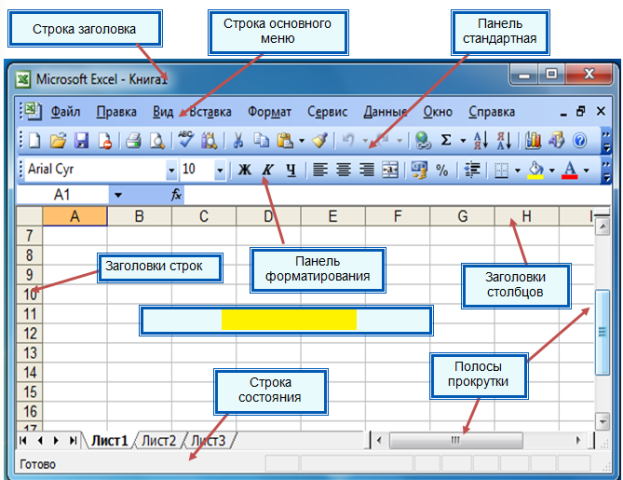Apply currency format icon
Viewport: 623px width, 480px height.
click(419, 170)
